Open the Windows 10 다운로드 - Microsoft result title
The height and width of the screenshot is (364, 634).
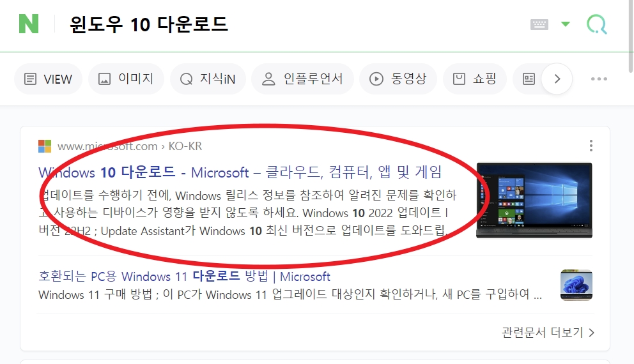click(240, 172)
